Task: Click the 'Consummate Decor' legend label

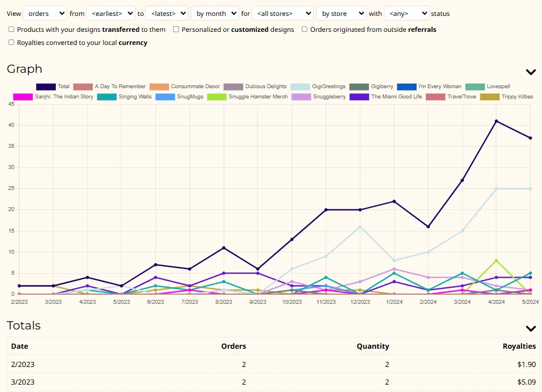Action: [x=195, y=86]
